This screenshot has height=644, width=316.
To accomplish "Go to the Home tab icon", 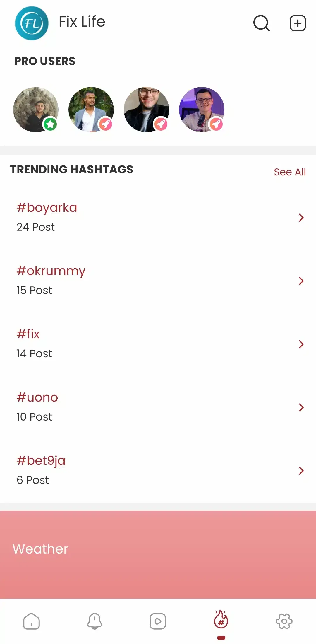I will coord(31,621).
